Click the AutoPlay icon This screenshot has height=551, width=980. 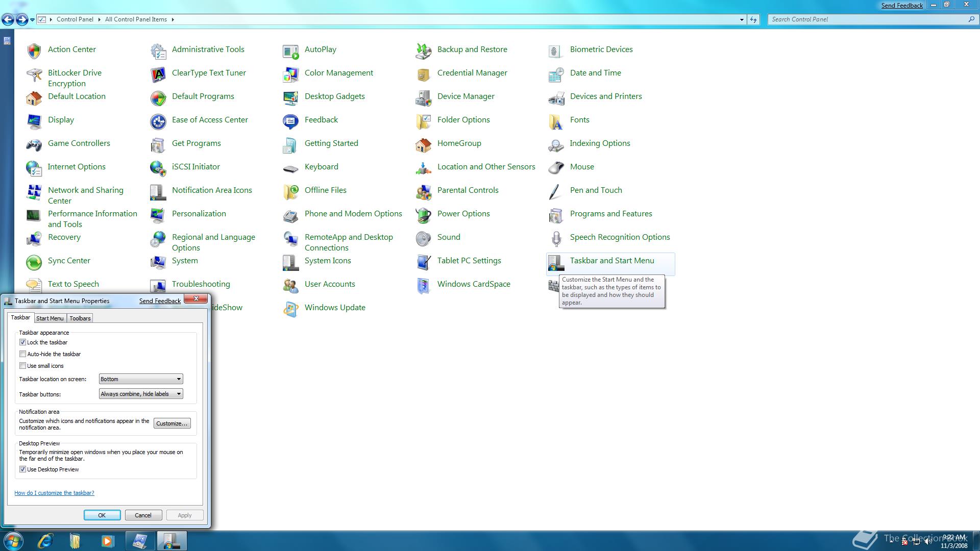tap(291, 51)
